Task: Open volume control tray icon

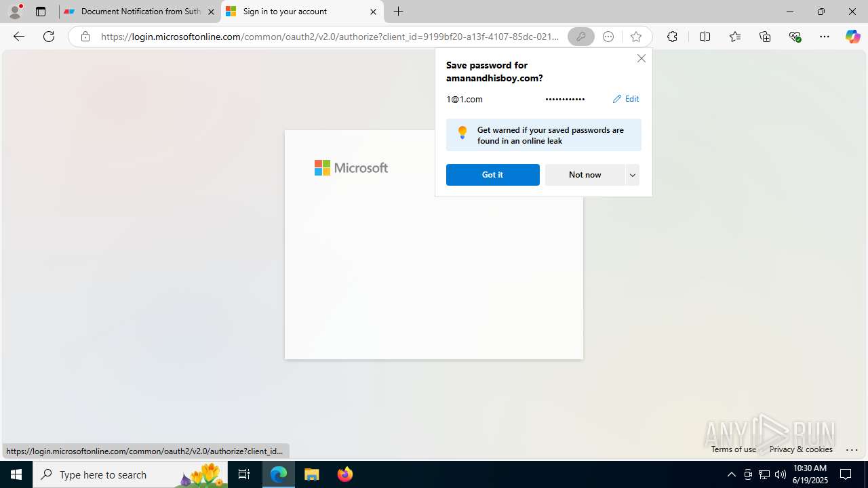Action: point(781,474)
